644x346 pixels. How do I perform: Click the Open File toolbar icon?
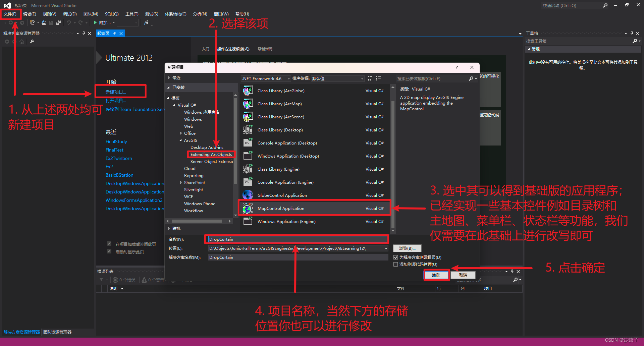tap(44, 23)
